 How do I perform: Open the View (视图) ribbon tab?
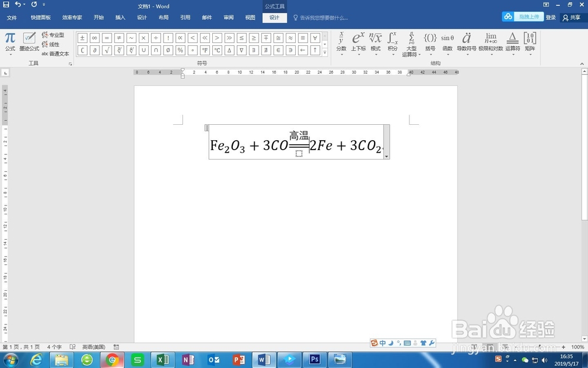(250, 18)
